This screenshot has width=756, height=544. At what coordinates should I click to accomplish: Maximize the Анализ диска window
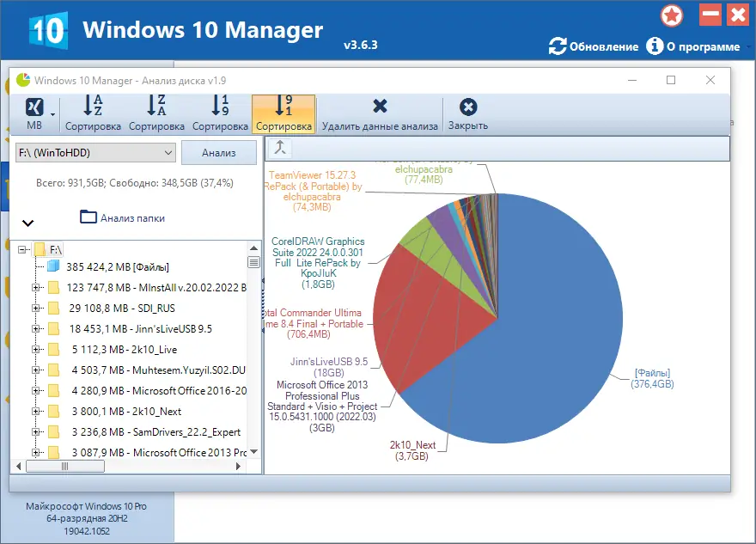671,80
